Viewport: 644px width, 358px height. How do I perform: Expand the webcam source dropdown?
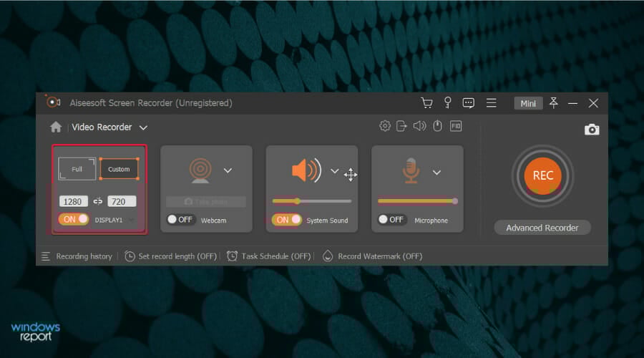click(228, 170)
